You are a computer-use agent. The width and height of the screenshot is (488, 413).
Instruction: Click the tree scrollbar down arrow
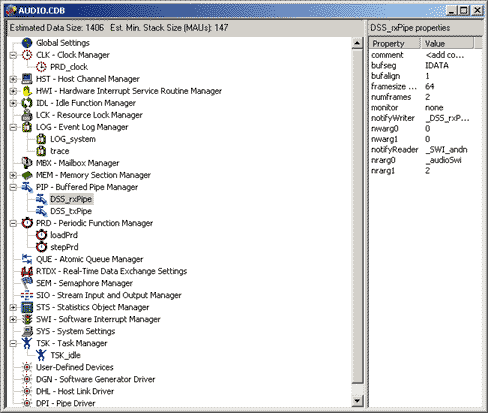click(x=357, y=400)
